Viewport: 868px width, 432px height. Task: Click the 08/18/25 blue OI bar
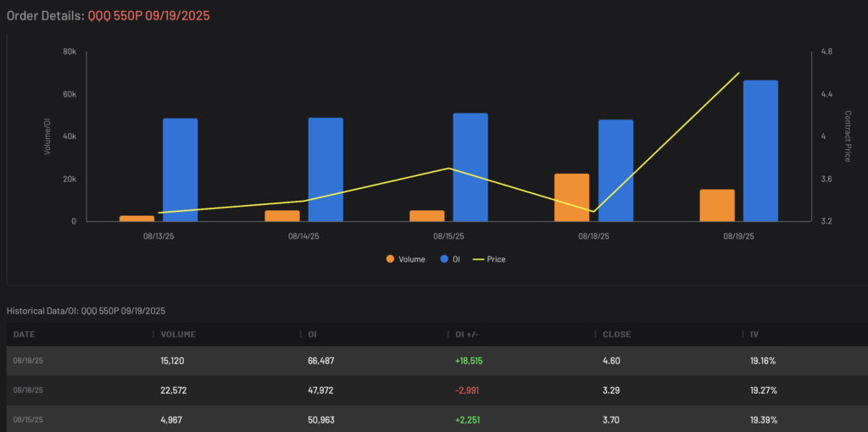615,170
